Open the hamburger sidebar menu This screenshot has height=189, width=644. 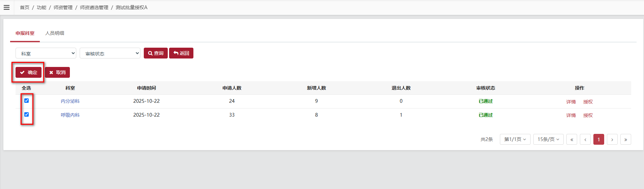(x=7, y=7)
